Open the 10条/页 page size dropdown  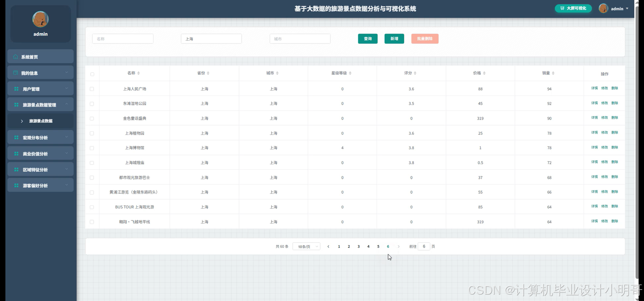coord(306,246)
